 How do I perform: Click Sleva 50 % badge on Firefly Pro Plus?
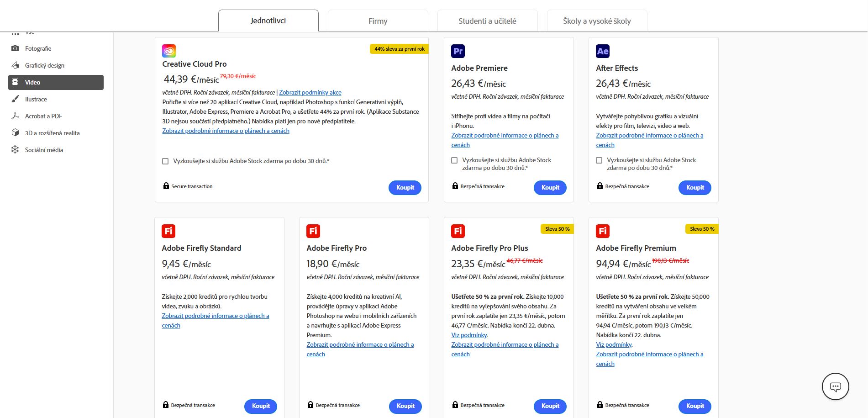[557, 229]
